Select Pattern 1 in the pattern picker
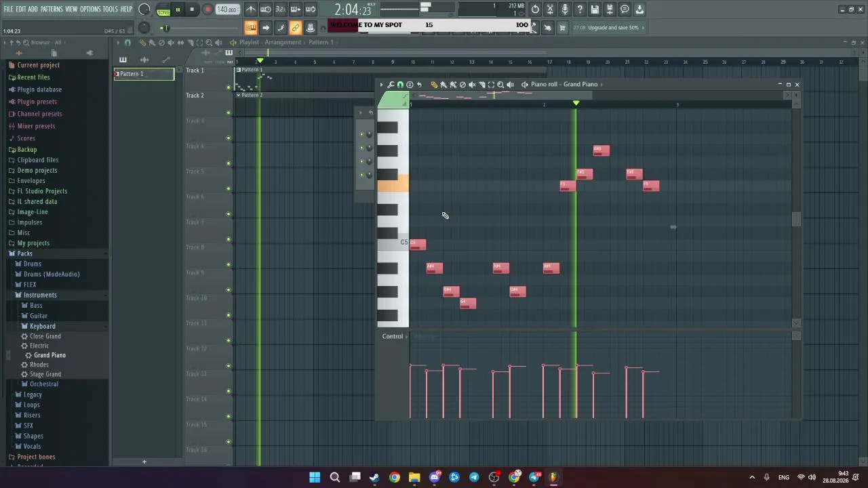 (x=144, y=74)
